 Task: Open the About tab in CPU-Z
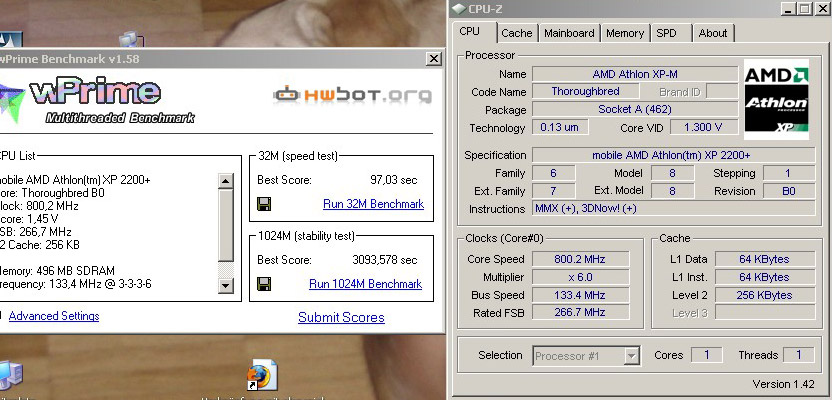[713, 33]
